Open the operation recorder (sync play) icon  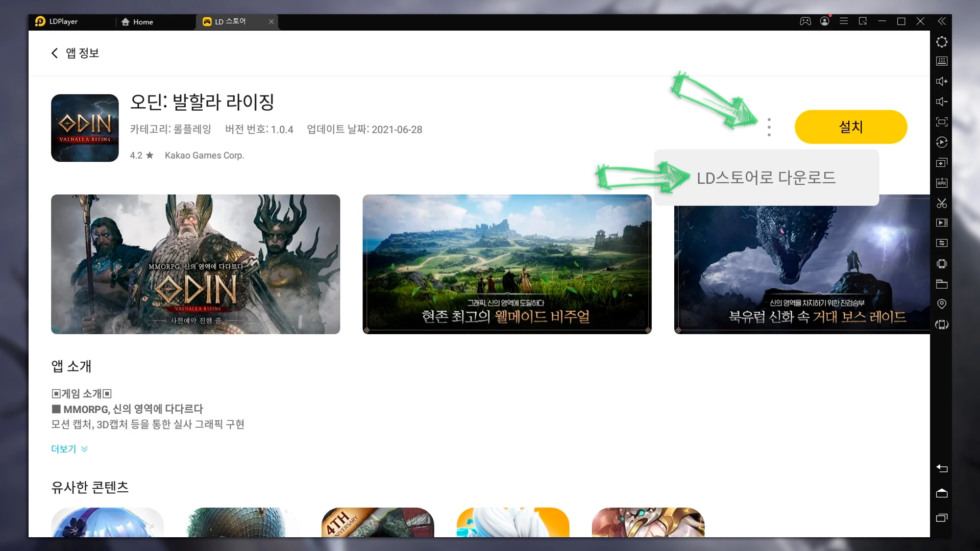click(942, 142)
